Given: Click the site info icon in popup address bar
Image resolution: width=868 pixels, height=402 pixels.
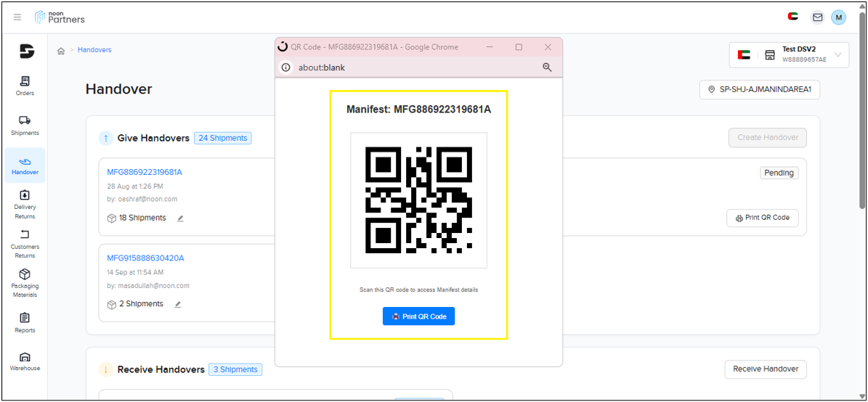Looking at the screenshot, I should [x=285, y=67].
